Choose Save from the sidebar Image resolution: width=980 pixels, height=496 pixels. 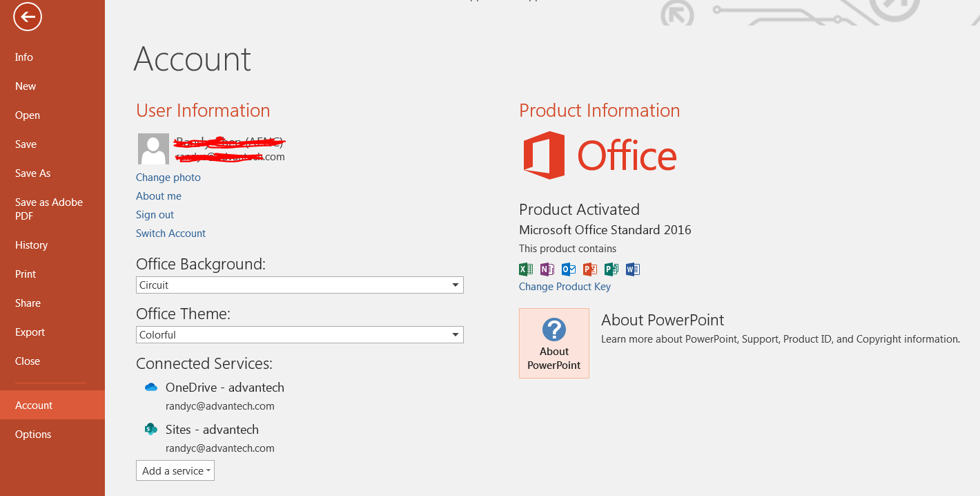pos(52,144)
